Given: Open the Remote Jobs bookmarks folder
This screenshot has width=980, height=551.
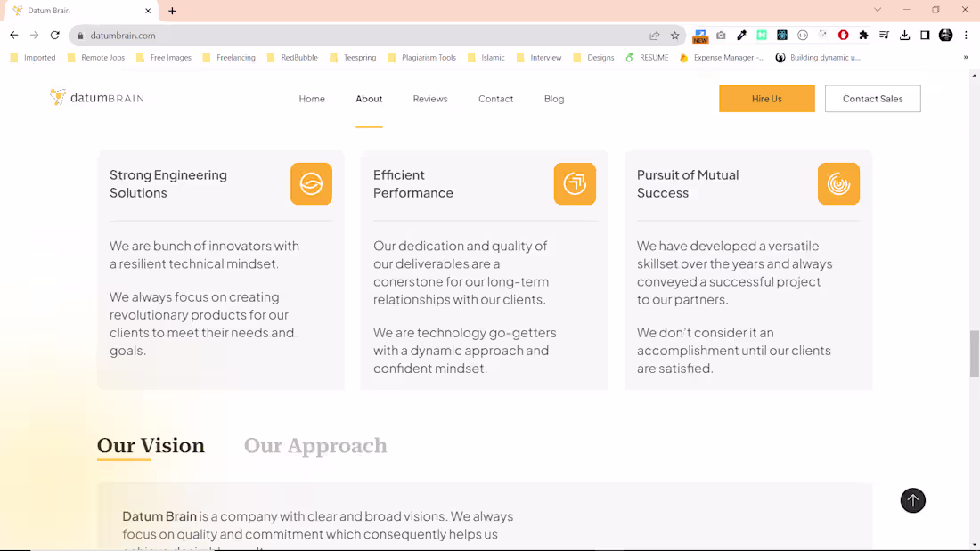Looking at the screenshot, I should pos(96,58).
